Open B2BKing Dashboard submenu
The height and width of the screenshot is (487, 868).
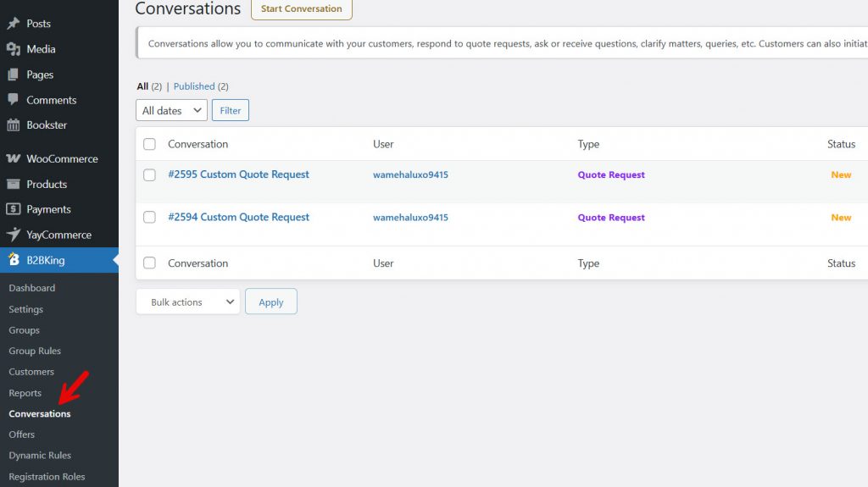(31, 288)
